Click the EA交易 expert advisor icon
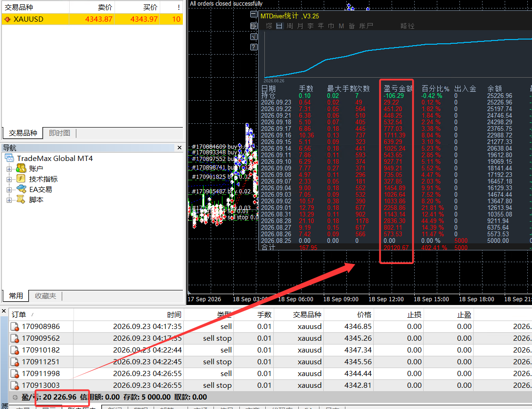Screen dimensions: 532x409 pyautogui.click(x=21, y=189)
